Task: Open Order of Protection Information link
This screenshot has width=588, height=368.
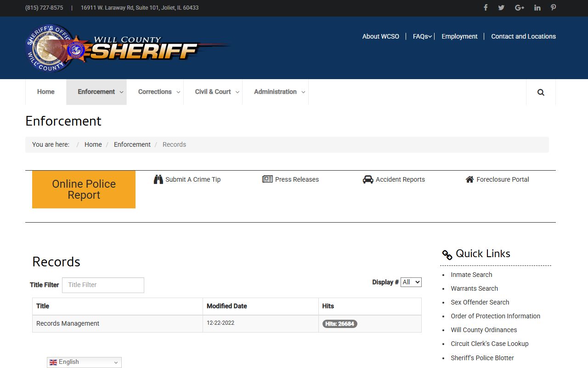Action: pyautogui.click(x=496, y=316)
